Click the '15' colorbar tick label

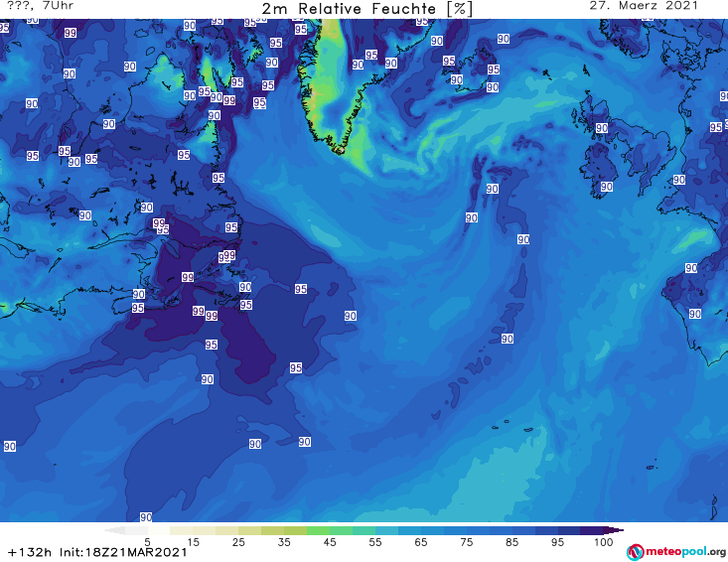(x=193, y=541)
